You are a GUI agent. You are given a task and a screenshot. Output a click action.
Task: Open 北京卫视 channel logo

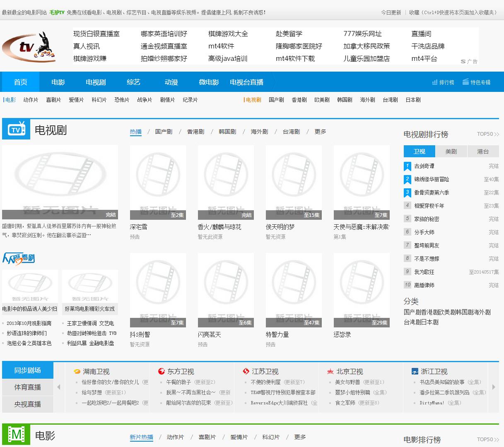330,372
